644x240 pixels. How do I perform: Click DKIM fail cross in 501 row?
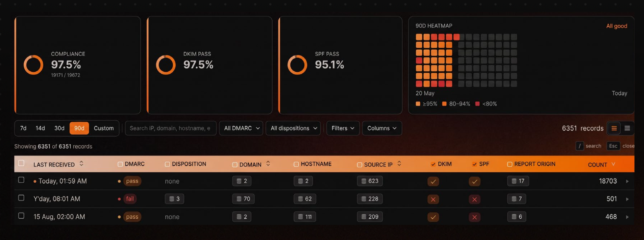(x=433, y=199)
